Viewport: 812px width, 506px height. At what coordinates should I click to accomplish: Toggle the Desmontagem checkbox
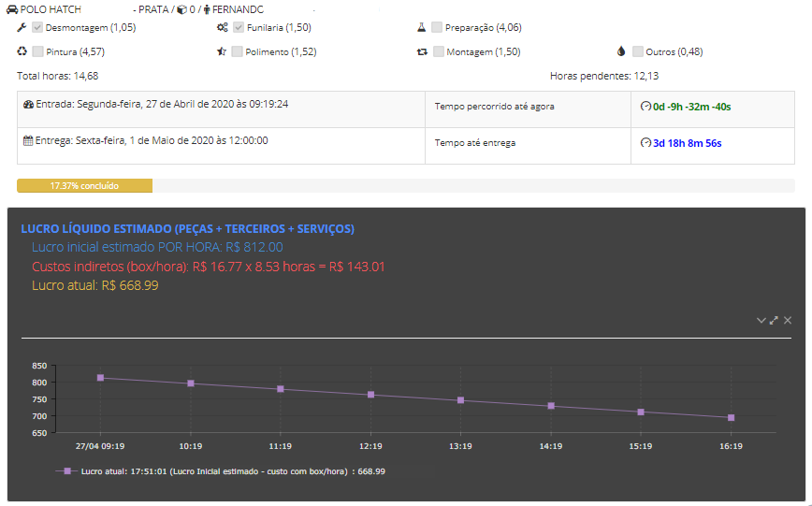38,28
